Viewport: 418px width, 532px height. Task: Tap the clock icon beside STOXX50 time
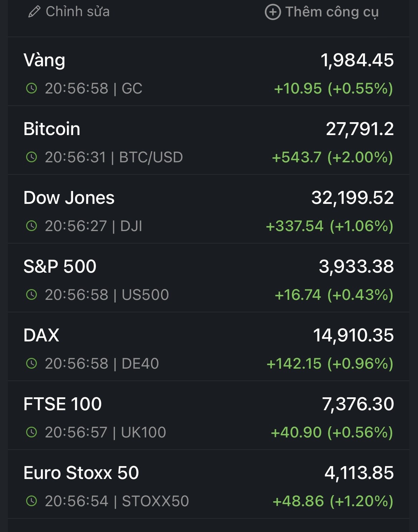31,501
